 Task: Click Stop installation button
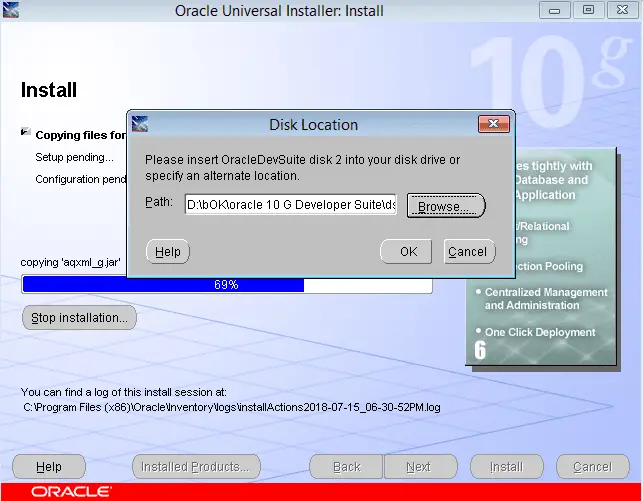click(79, 317)
